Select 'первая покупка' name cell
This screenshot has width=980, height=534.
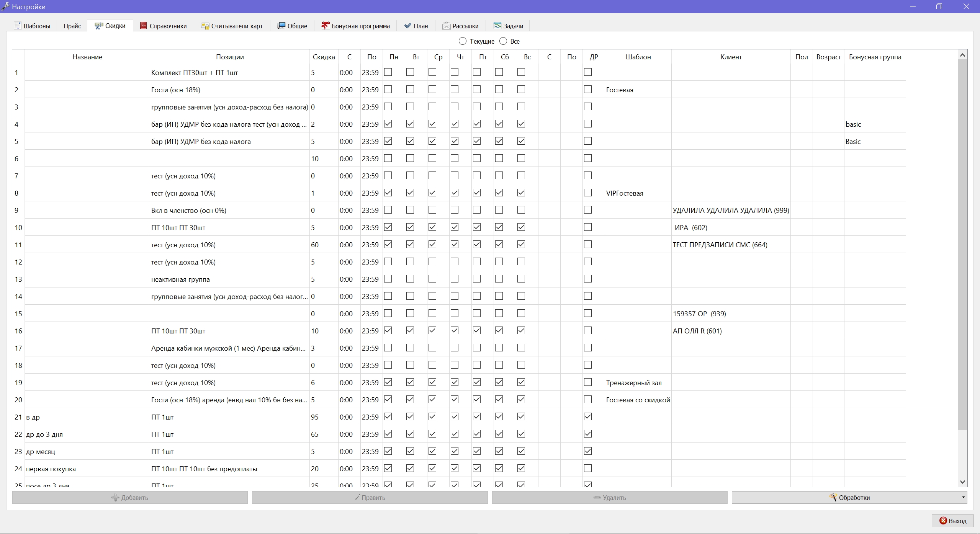(x=87, y=469)
